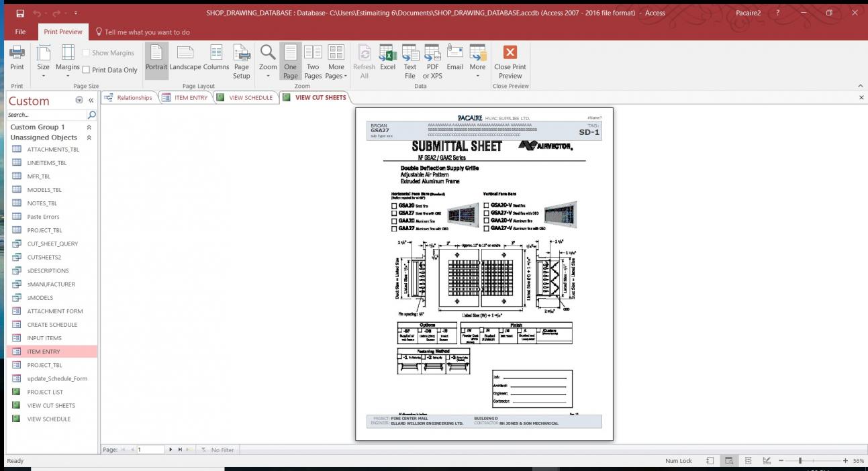868x471 pixels.
Task: Select highlighted ITEM ENTRY form
Action: pyautogui.click(x=52, y=352)
